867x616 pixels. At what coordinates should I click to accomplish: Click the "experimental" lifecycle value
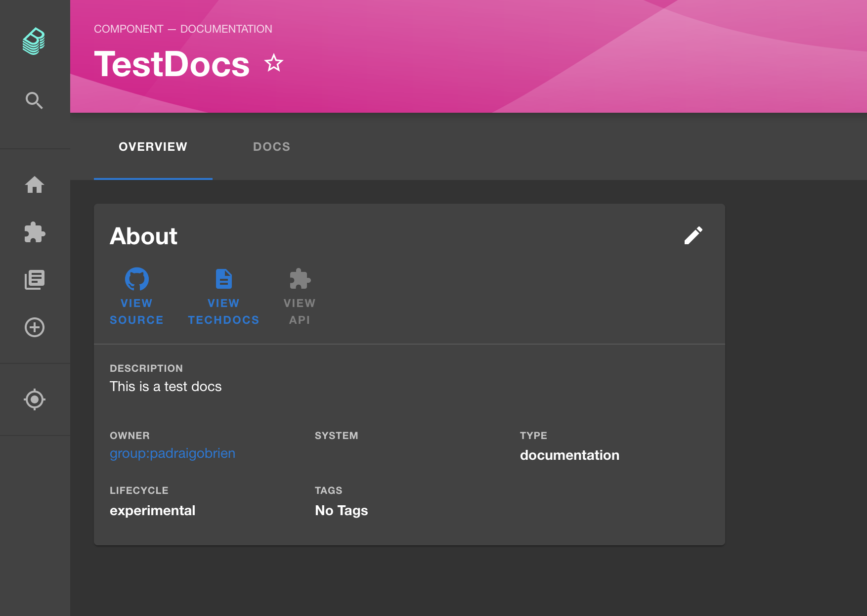click(x=152, y=511)
